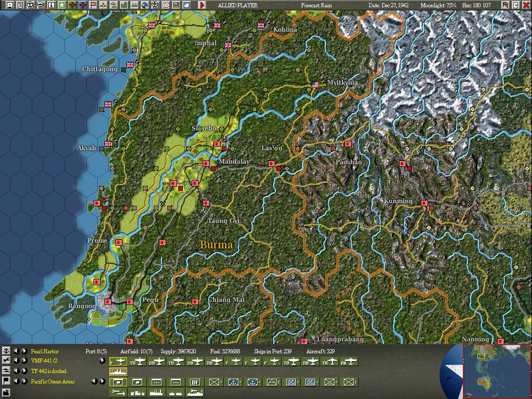Click the floppy disk save icon

[x=10, y=5]
